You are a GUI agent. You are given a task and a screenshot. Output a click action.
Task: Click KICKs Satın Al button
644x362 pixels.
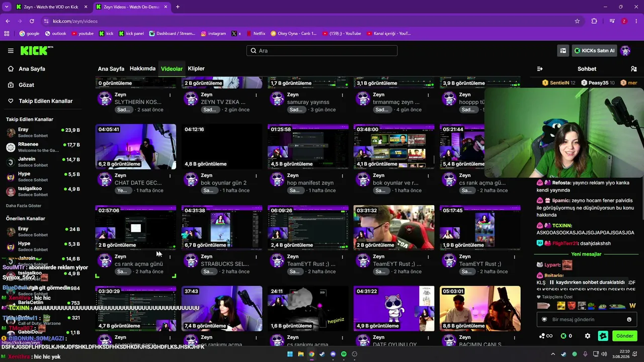[x=595, y=51]
